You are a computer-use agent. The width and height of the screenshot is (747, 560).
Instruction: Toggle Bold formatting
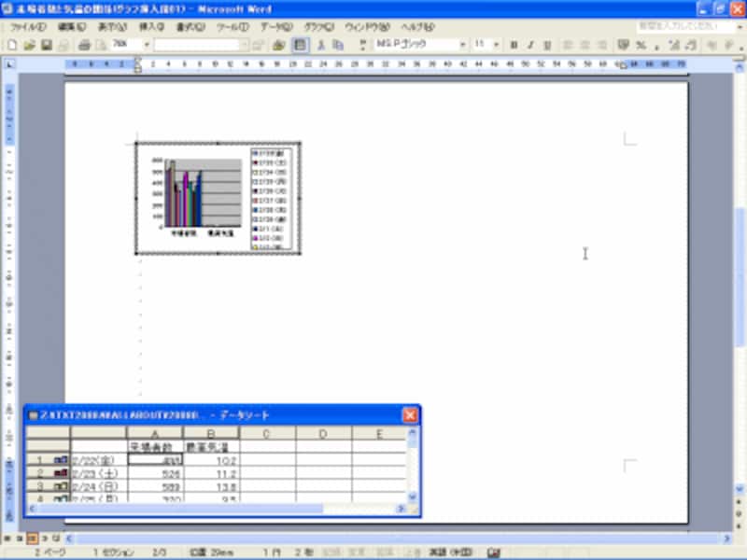514,45
